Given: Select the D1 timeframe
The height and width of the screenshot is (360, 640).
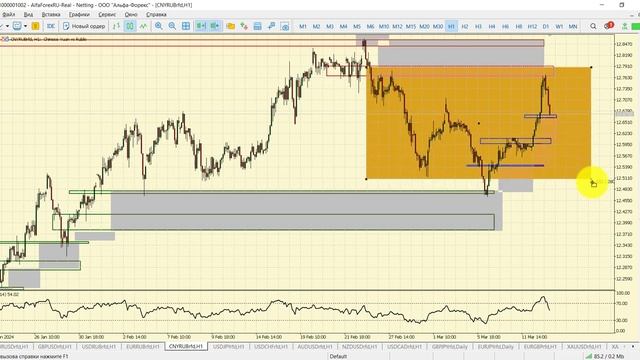Looking at the screenshot, I should click(x=546, y=26).
